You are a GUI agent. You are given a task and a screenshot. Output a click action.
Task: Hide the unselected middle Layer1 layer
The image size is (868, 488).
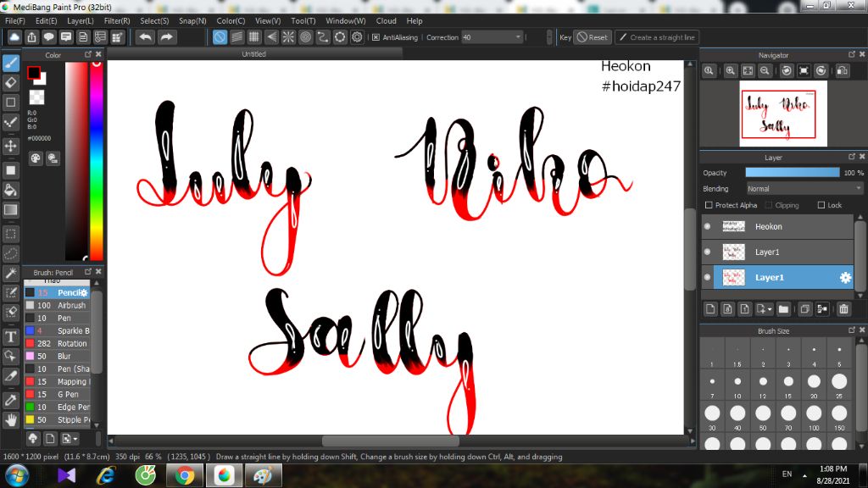pos(707,252)
